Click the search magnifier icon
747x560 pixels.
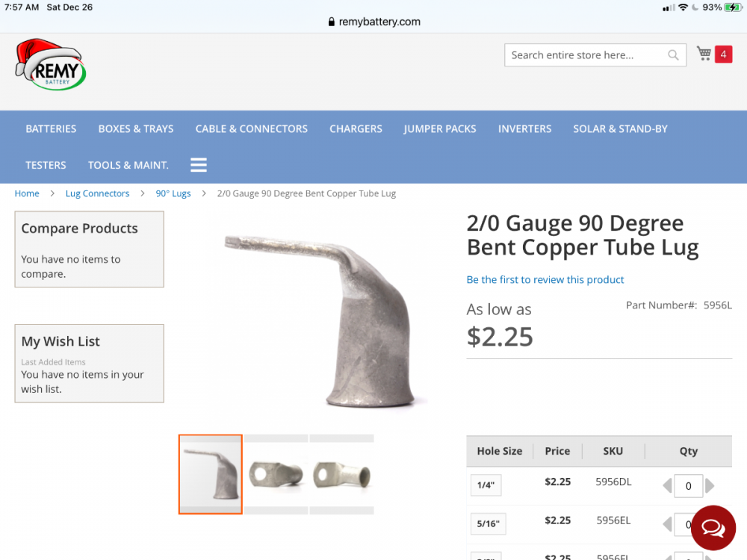[x=673, y=55]
